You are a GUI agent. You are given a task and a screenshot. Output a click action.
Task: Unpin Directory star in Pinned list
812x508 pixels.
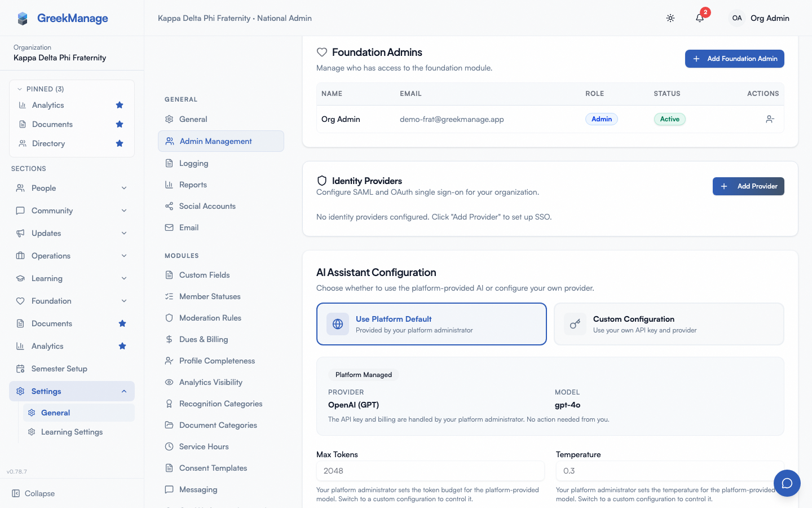[x=120, y=143]
